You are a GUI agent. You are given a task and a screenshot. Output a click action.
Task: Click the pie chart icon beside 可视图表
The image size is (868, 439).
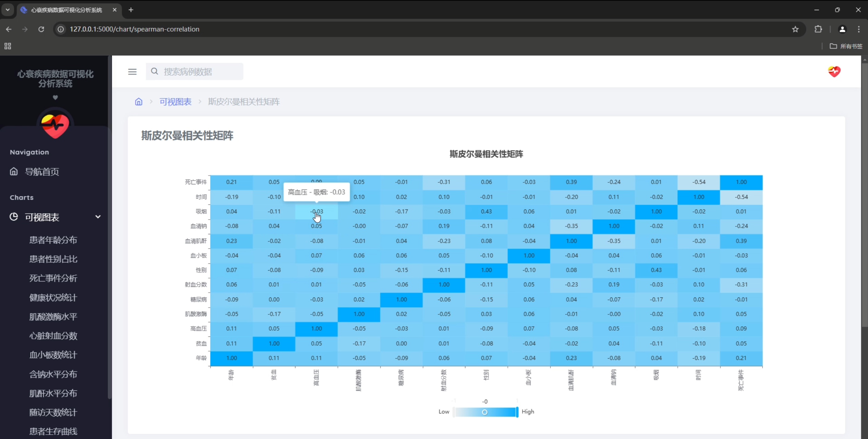[14, 217]
